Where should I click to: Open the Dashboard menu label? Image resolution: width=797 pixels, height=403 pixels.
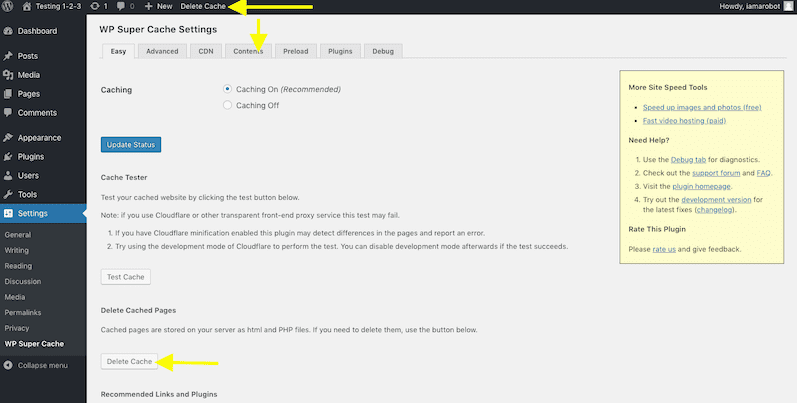point(37,31)
